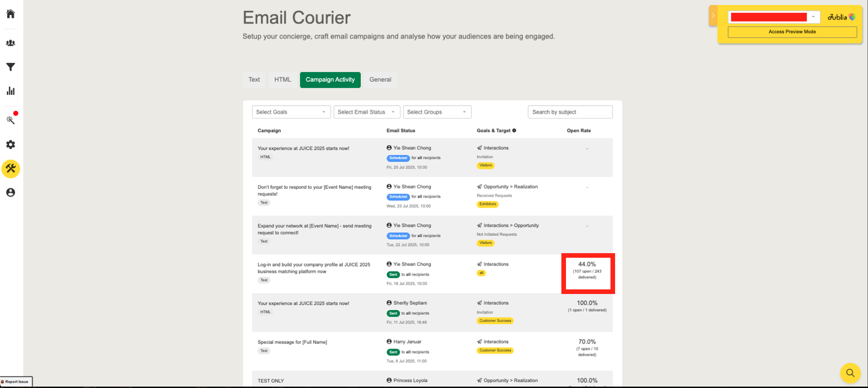Open the magic wand icon with red dot
This screenshot has height=388, width=868.
point(11,120)
